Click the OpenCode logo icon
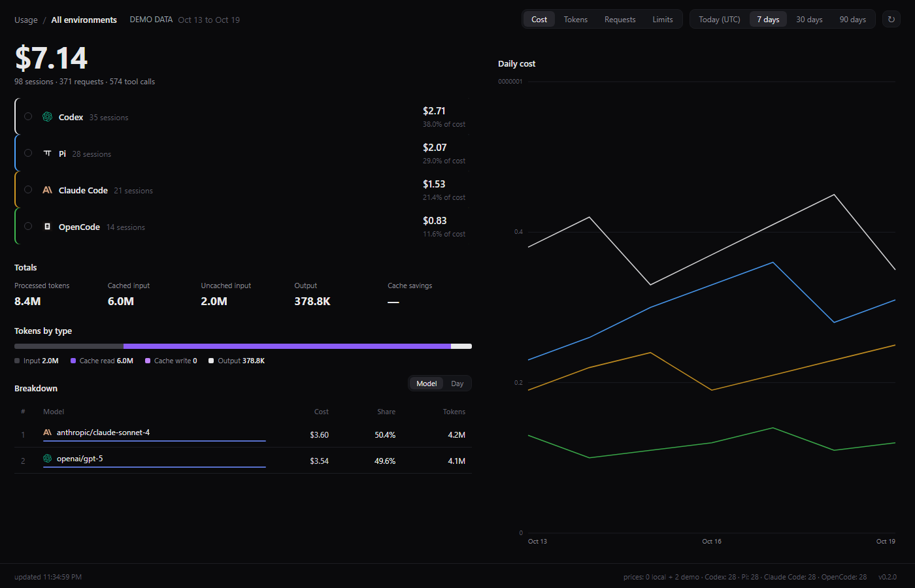Screen dimensions: 915x588 tap(47, 227)
